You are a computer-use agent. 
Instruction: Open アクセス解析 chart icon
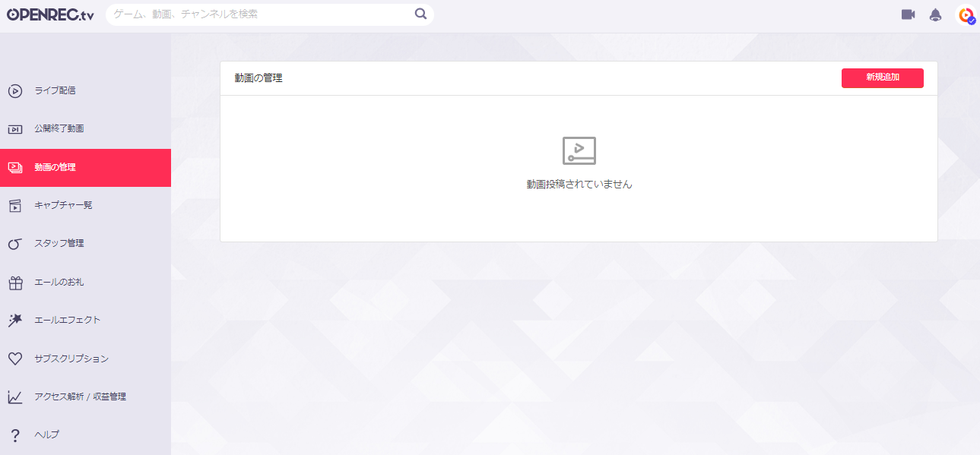click(x=15, y=396)
